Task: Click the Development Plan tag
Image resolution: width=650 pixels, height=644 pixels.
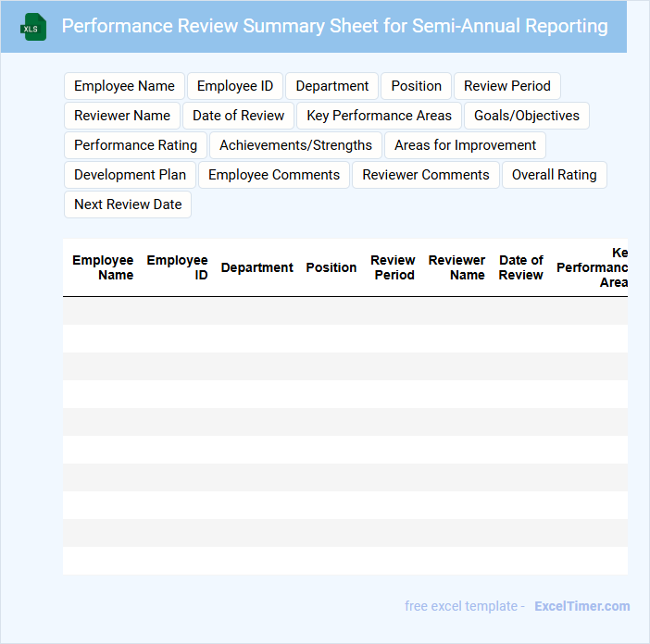Action: (130, 175)
